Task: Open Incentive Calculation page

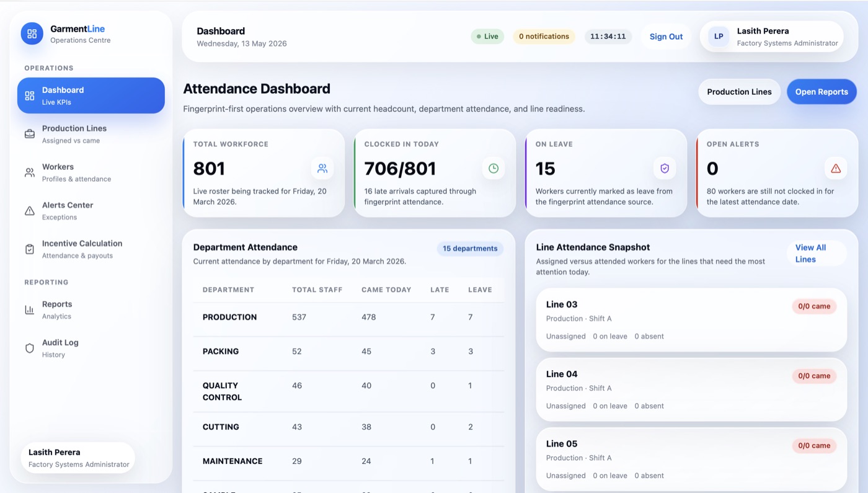Action: pos(91,249)
